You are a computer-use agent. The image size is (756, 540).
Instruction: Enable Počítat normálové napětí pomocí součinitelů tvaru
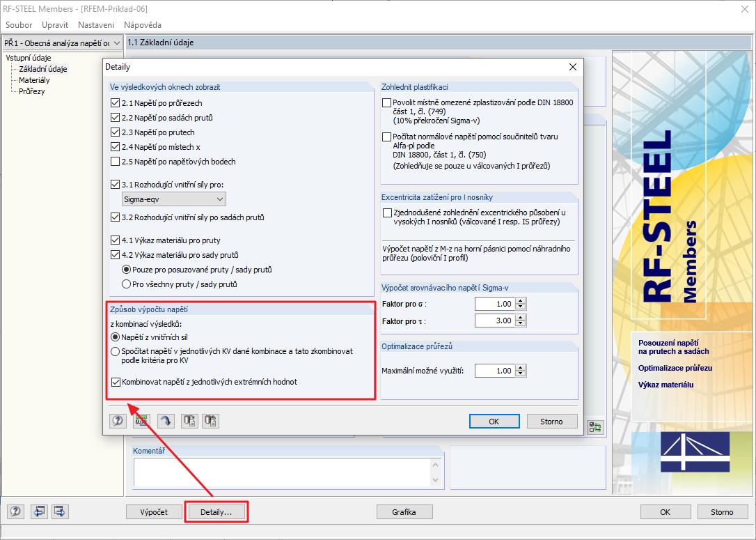coord(386,137)
